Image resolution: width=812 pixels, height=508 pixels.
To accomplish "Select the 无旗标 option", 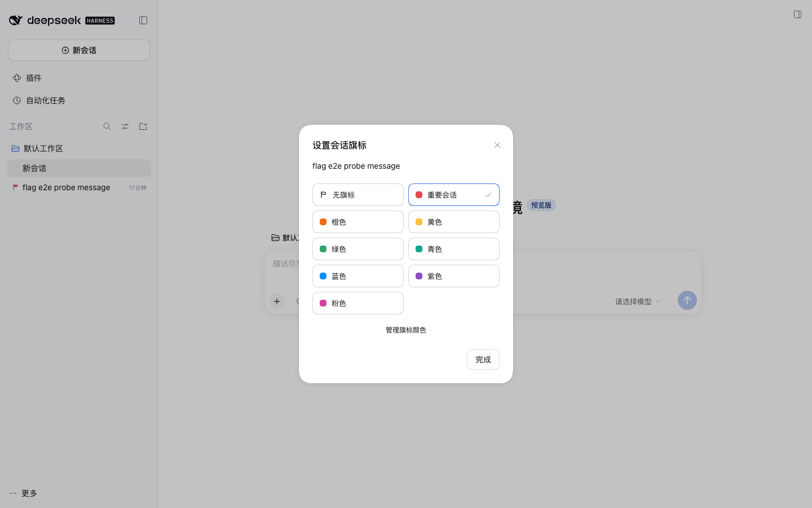I will click(358, 195).
